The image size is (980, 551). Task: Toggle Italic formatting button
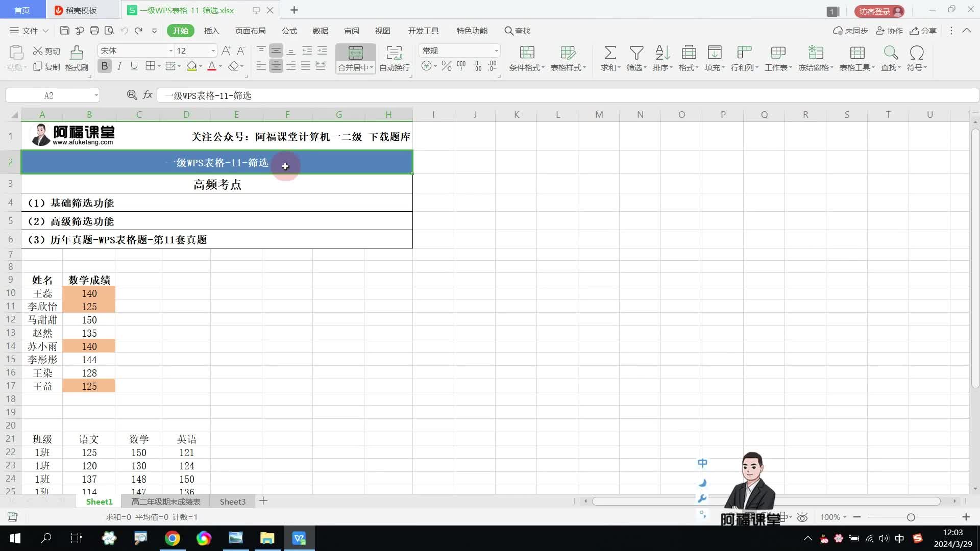pyautogui.click(x=119, y=66)
